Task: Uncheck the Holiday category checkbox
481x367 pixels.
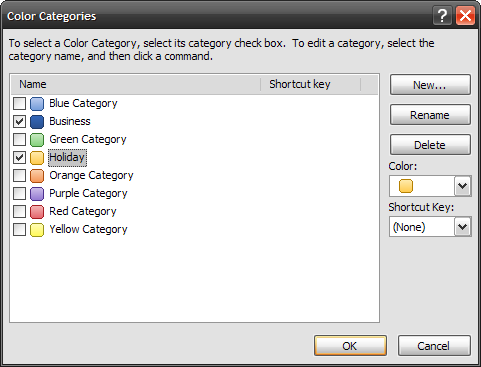Action: click(x=19, y=158)
